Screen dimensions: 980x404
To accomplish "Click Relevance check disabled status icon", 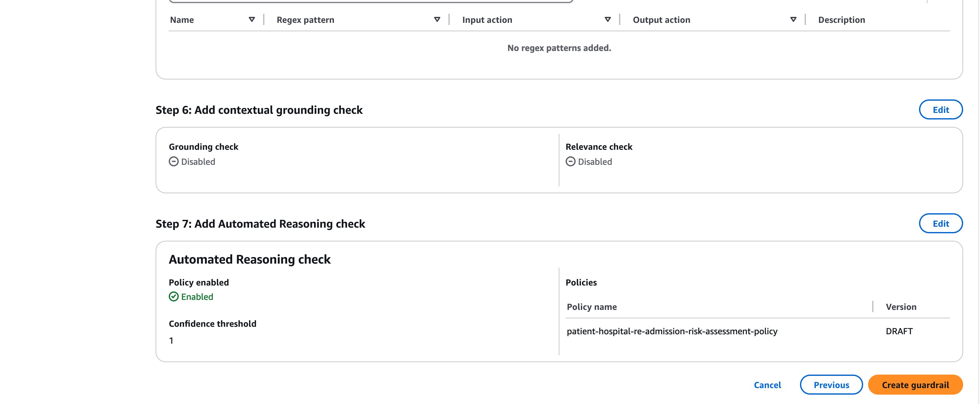I will 570,162.
